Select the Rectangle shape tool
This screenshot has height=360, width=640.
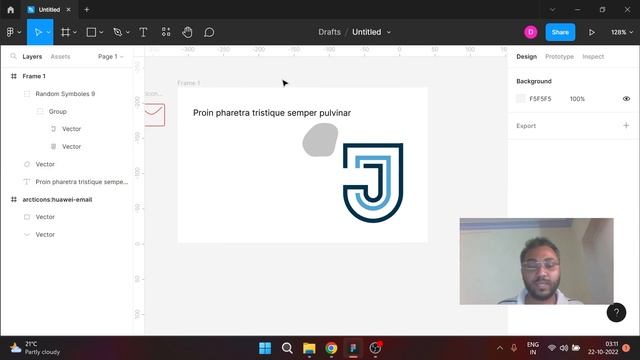pyautogui.click(x=91, y=32)
